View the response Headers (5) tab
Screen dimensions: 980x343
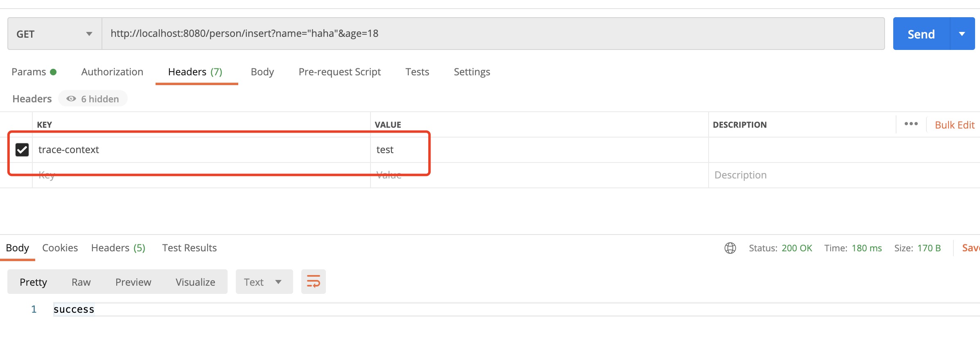pos(118,248)
